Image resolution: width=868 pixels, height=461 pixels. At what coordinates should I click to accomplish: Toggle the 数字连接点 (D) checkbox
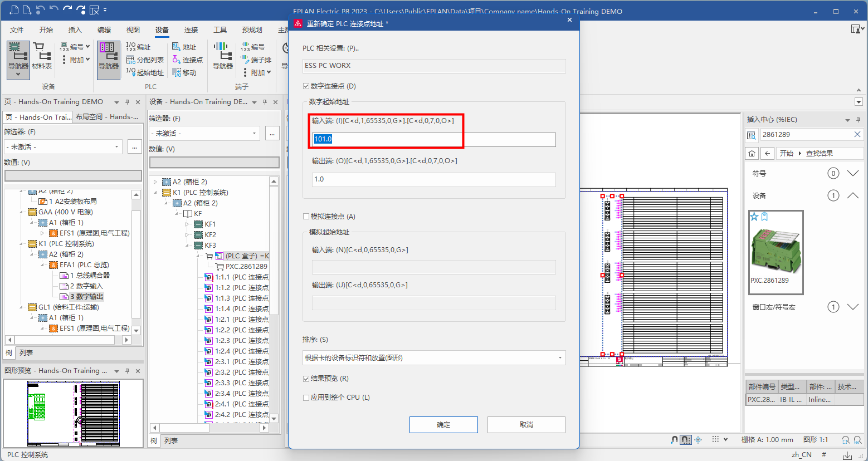306,86
